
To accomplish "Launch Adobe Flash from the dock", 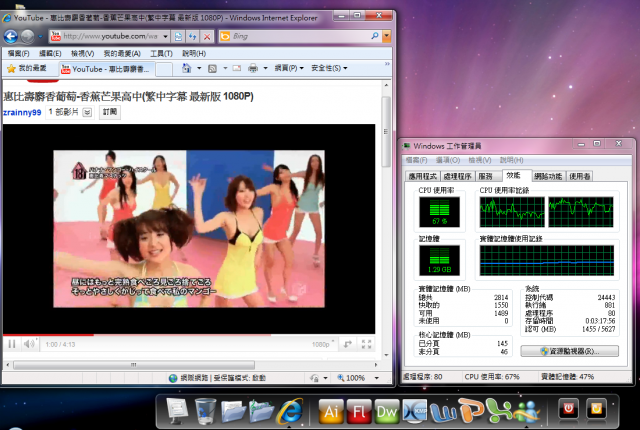I will coord(359,411).
